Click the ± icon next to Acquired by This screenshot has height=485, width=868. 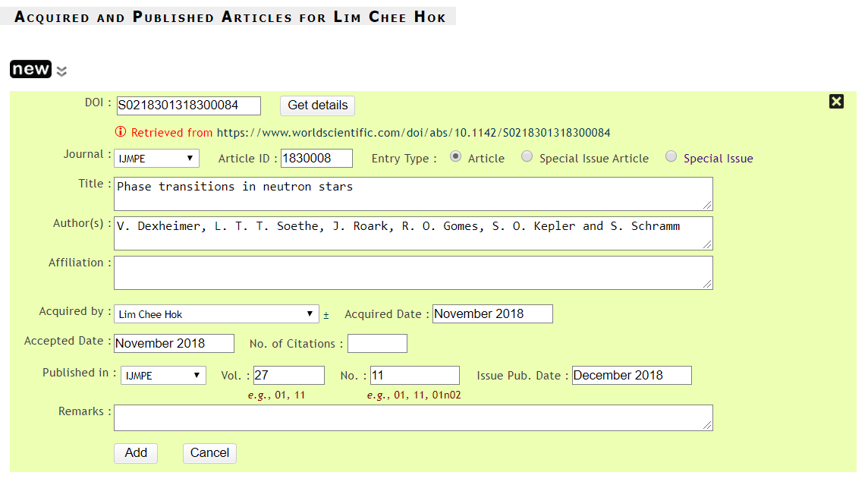[326, 314]
